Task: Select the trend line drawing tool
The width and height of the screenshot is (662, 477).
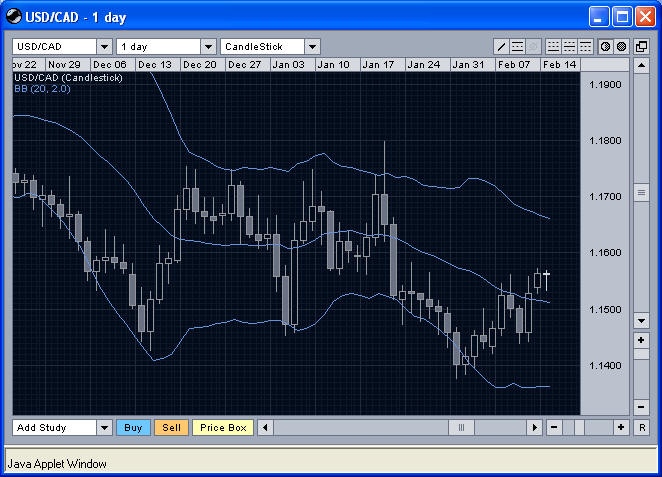Action: [x=503, y=46]
